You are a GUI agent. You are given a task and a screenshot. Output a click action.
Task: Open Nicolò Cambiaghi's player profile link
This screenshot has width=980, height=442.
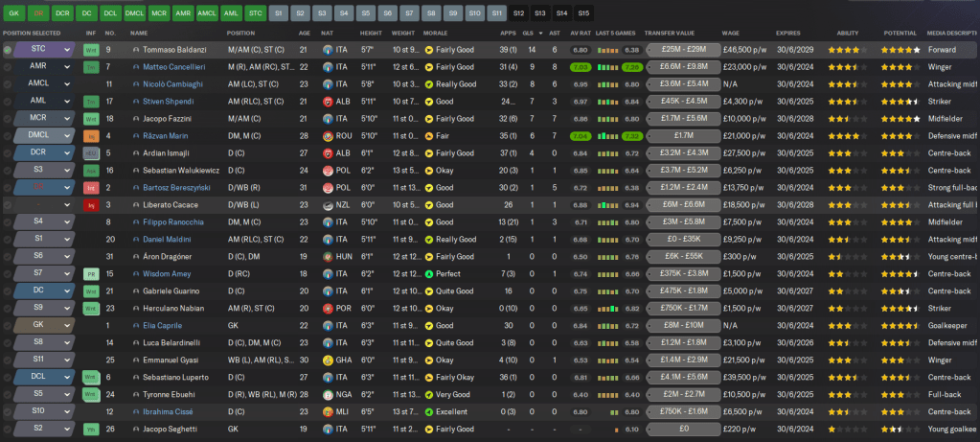click(x=167, y=83)
